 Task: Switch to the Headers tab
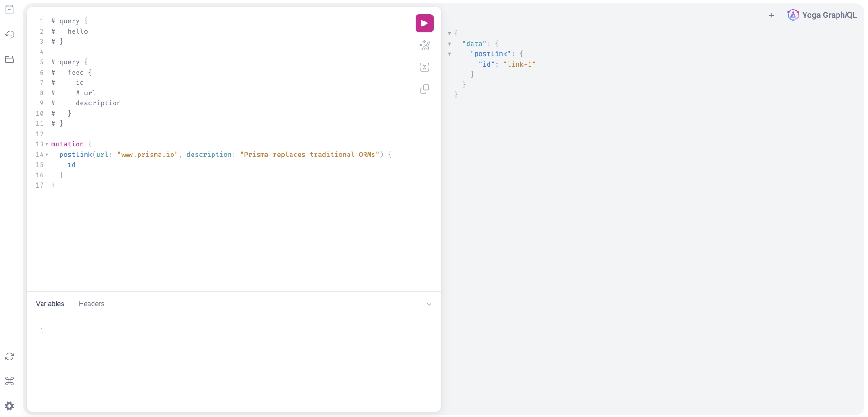(92, 304)
